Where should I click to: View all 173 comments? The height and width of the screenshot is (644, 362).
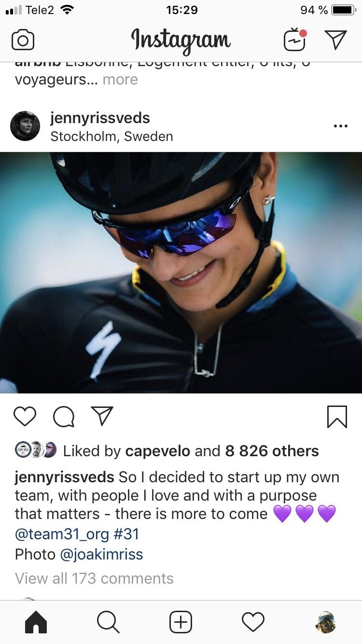point(94,578)
